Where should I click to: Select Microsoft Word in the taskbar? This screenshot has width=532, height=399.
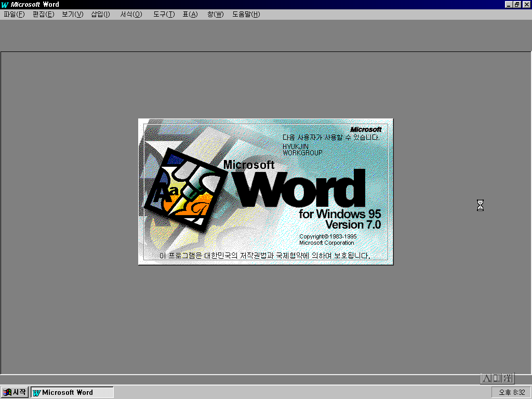(x=72, y=393)
